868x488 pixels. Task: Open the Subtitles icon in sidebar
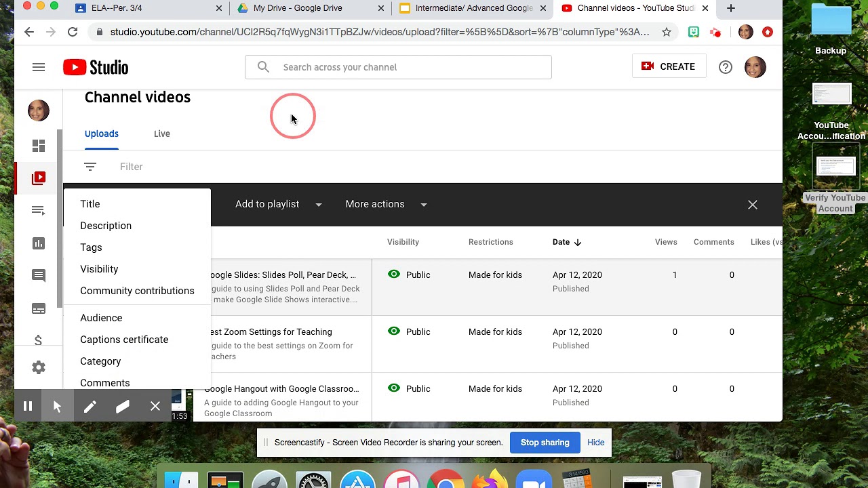point(39,308)
